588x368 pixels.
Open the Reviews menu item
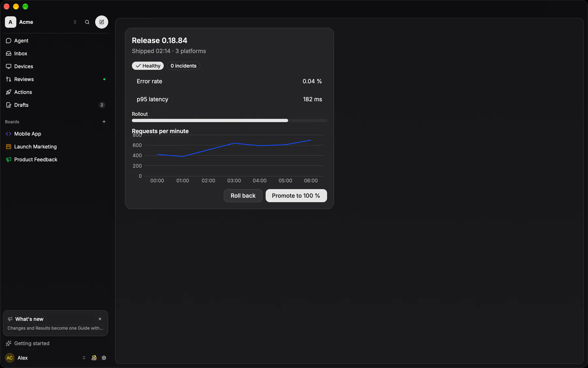tap(56, 79)
